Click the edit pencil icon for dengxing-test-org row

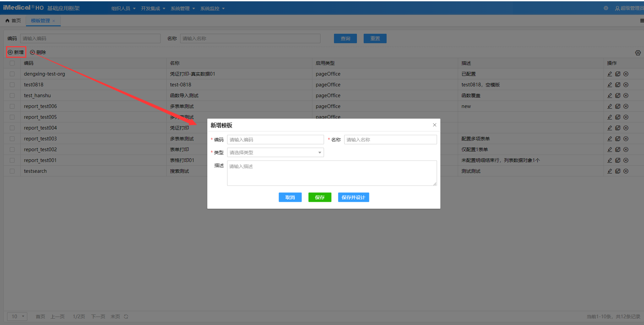[x=610, y=74]
